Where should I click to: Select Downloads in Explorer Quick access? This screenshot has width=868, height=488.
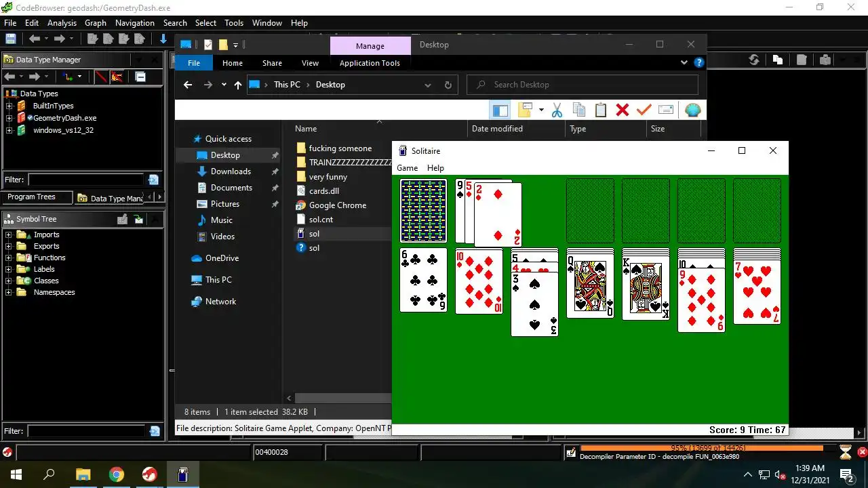click(231, 171)
